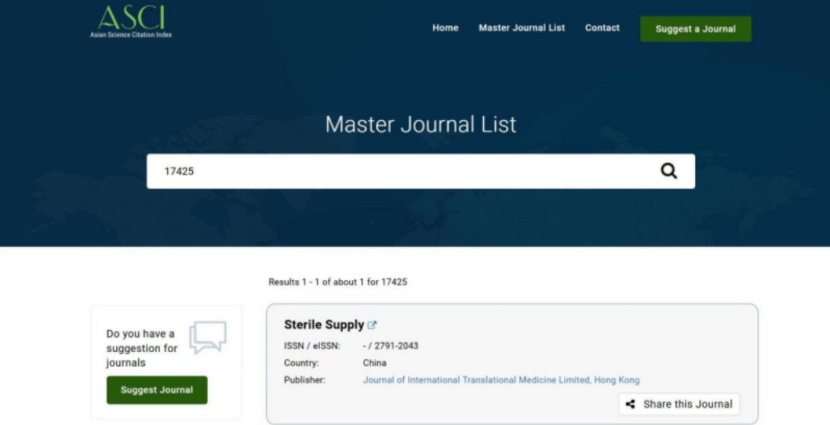Click the ISSN / eISSN label

click(x=312, y=346)
